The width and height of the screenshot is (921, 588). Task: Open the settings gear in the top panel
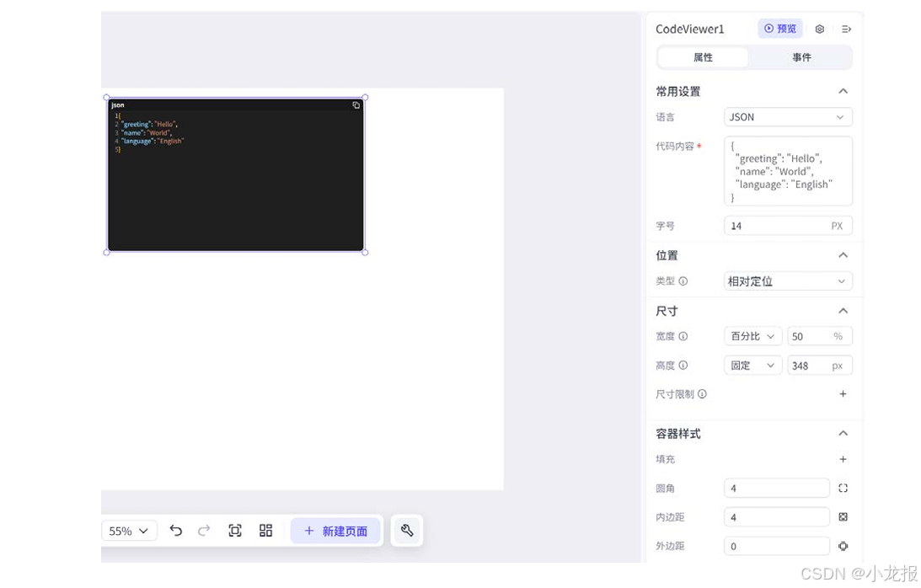coord(819,28)
